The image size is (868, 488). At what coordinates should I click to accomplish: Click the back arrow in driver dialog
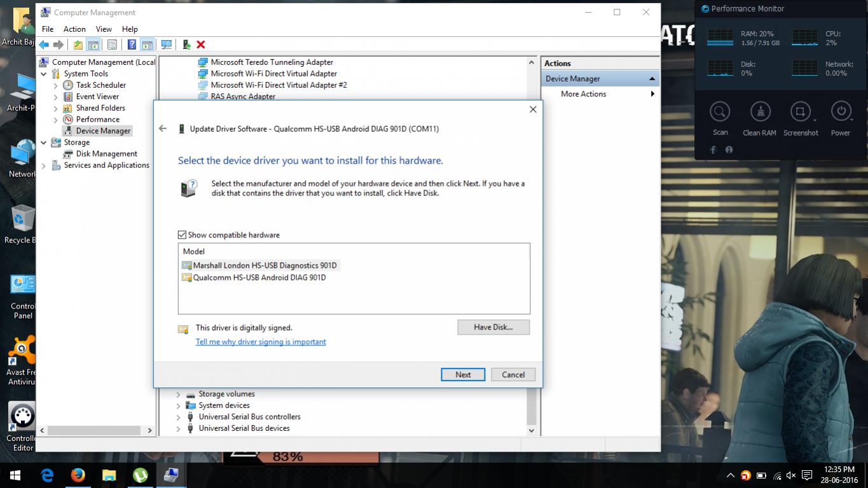(x=163, y=129)
